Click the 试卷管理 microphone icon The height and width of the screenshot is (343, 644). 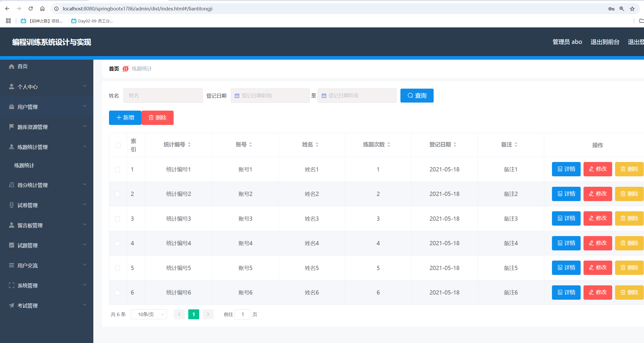tap(11, 205)
